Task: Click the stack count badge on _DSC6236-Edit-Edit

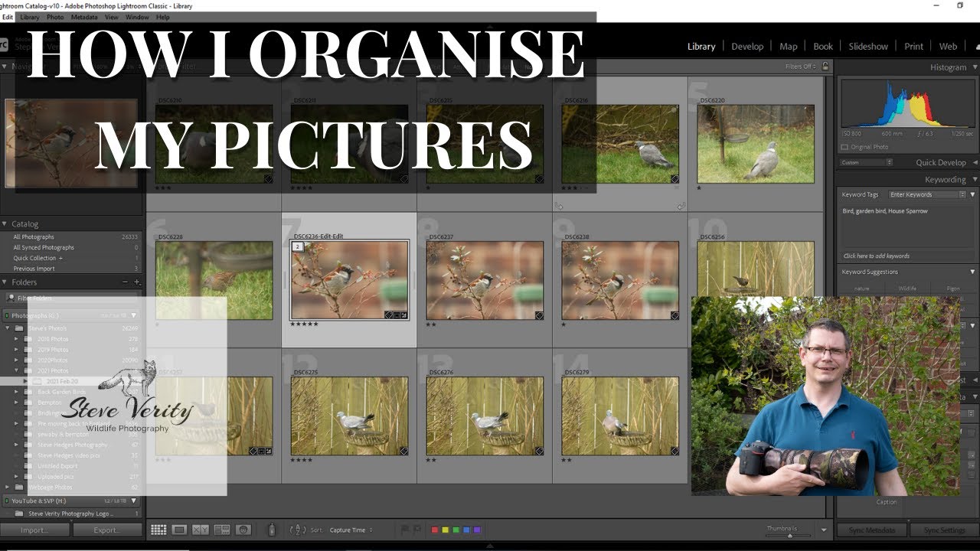Action: (298, 247)
